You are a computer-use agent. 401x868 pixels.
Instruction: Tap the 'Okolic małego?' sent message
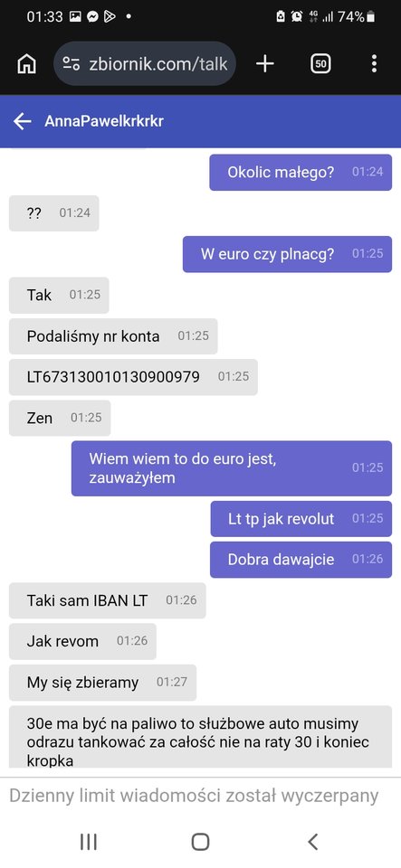coord(301,172)
